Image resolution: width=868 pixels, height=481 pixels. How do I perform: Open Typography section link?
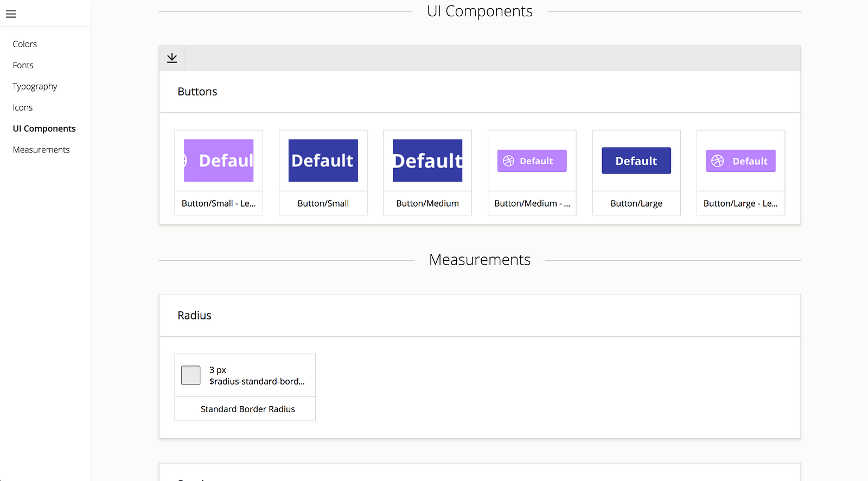click(x=35, y=86)
